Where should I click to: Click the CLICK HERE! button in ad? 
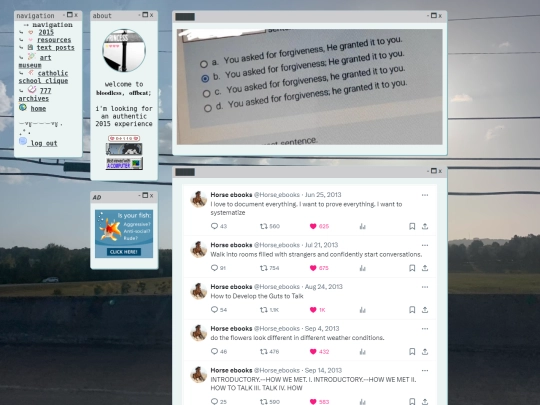pos(124,252)
